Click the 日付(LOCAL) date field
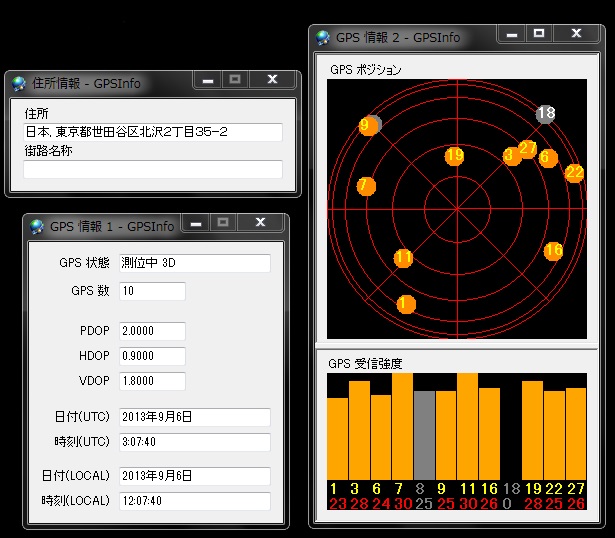Image resolution: width=615 pixels, height=538 pixels. [x=195, y=476]
